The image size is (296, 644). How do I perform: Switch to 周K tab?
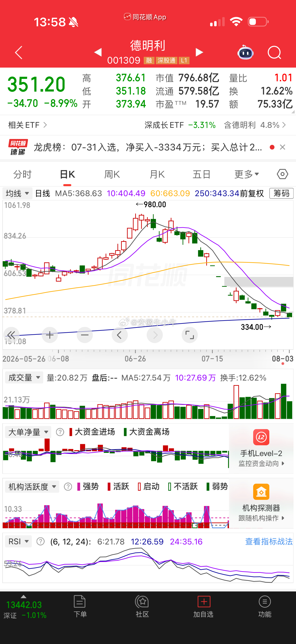[x=112, y=174]
